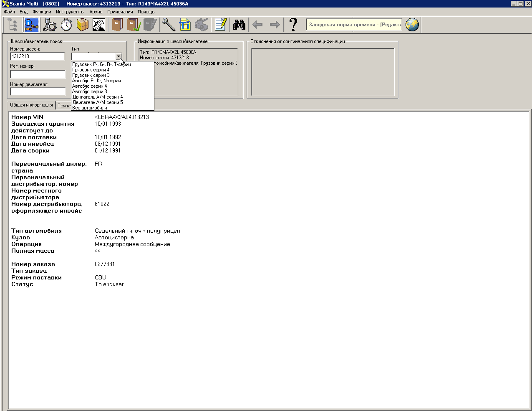Open the Файл menu

click(x=9, y=12)
